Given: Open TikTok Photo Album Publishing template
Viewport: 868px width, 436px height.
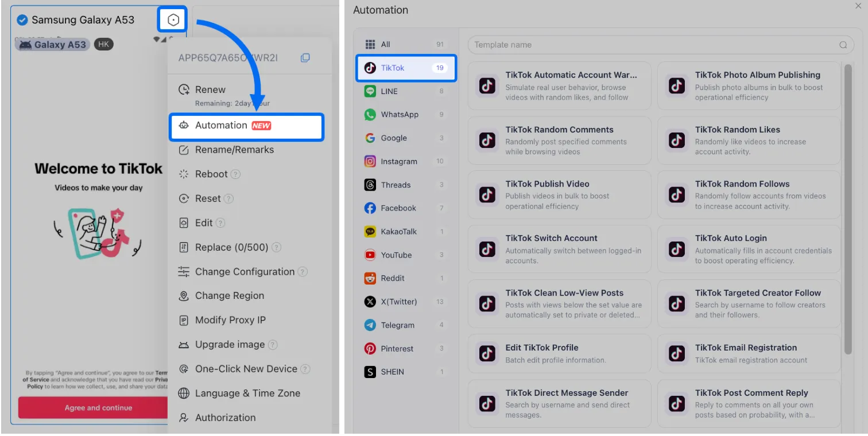Looking at the screenshot, I should (749, 86).
